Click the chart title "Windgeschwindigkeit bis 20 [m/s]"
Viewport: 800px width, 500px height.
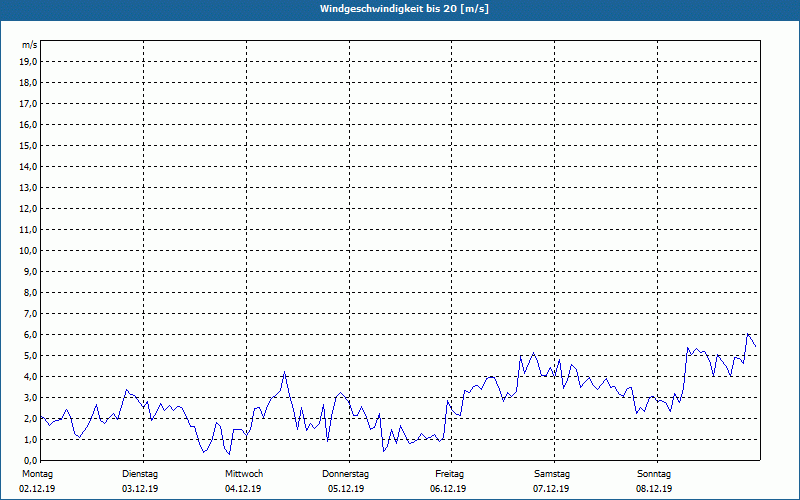[404, 9]
